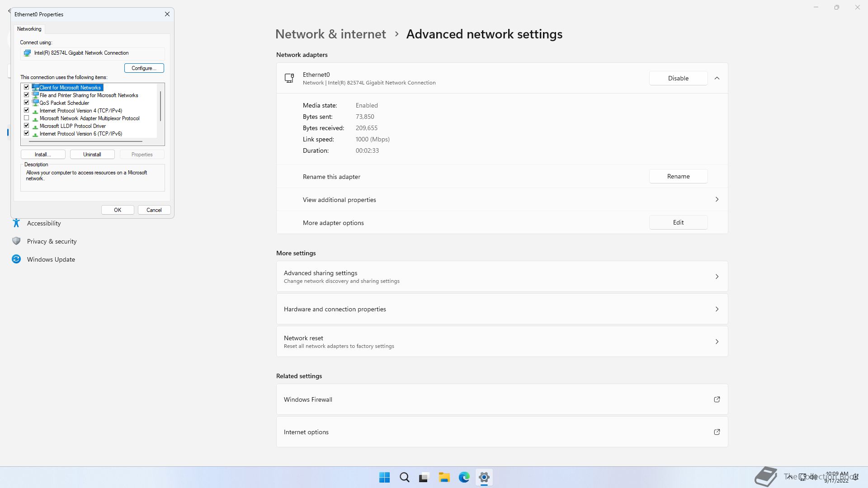
Task: Go back to Network & internet breadcrumb
Action: click(330, 34)
